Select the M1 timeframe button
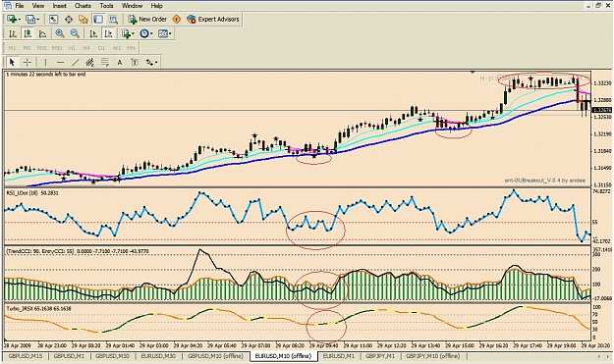614x364 pixels. 12,48
